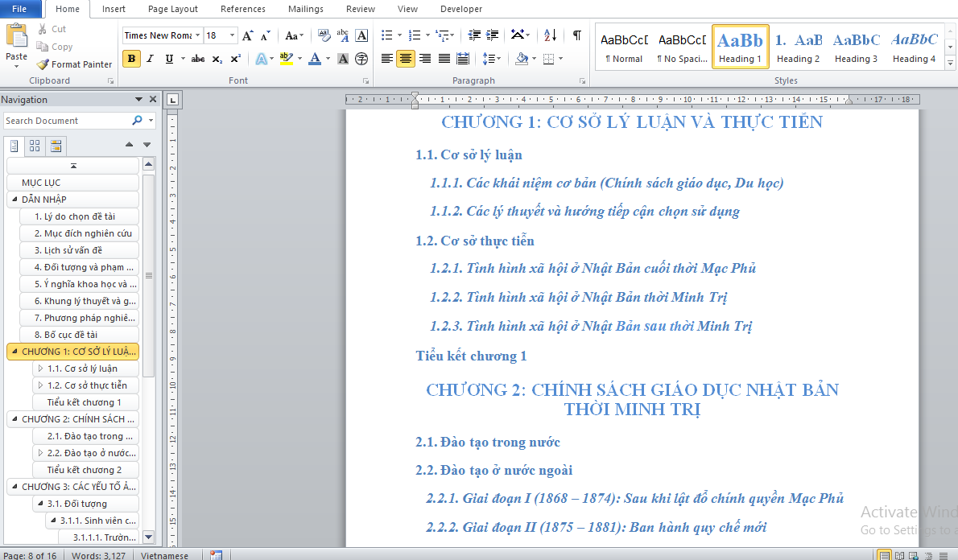Switch to Print Layout view in status bar

coord(884,555)
